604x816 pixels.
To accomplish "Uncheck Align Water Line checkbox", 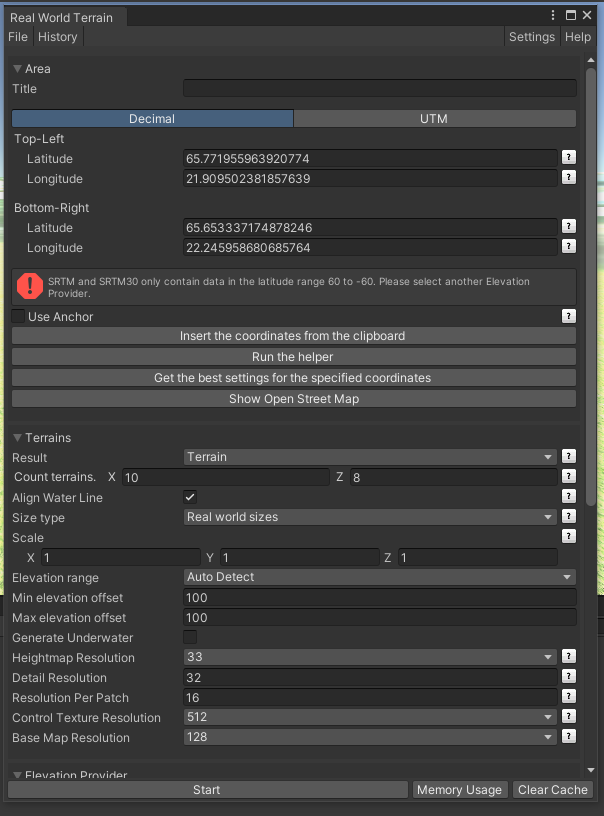I will pos(190,497).
